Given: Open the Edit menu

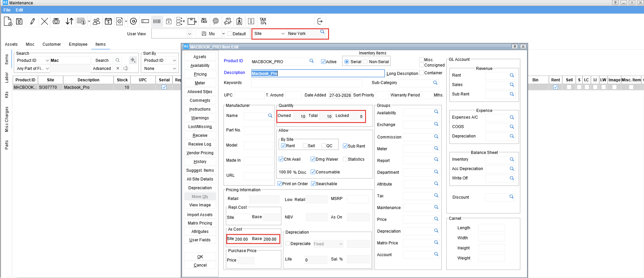Looking at the screenshot, I should tap(19, 10).
